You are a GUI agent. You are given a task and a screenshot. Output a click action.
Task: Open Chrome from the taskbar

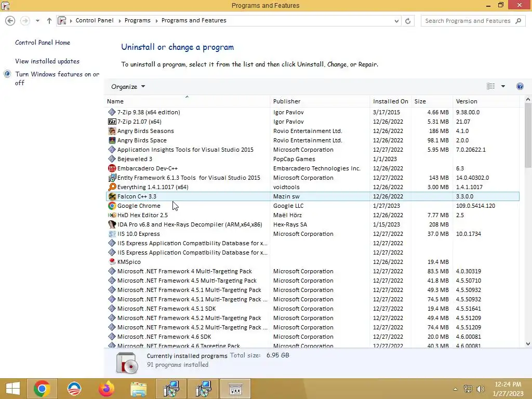(x=42, y=389)
